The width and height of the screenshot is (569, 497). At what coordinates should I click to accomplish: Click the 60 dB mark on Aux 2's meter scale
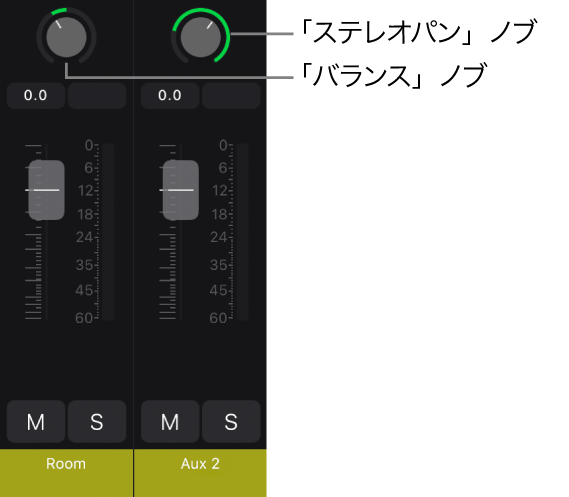point(218,318)
